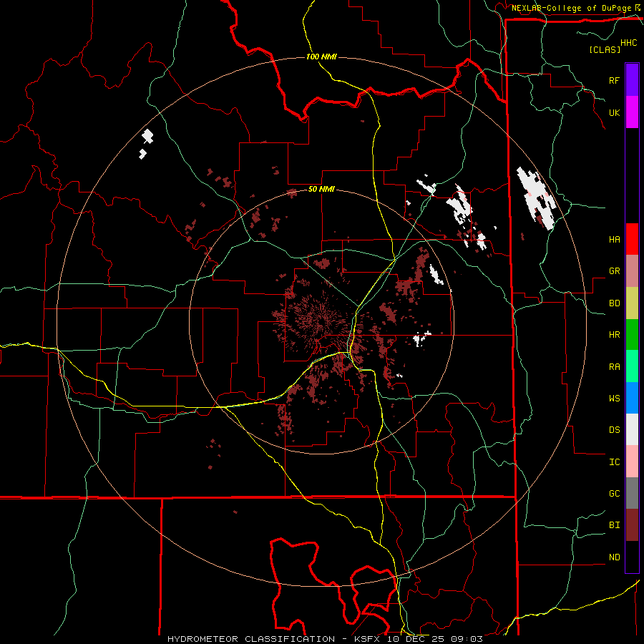Click the RF legend label
644x644 pixels.
click(x=614, y=80)
